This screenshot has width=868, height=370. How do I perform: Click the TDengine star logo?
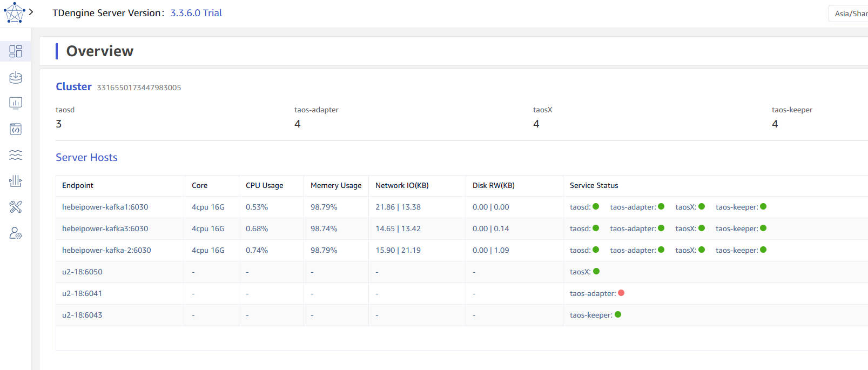click(x=14, y=12)
